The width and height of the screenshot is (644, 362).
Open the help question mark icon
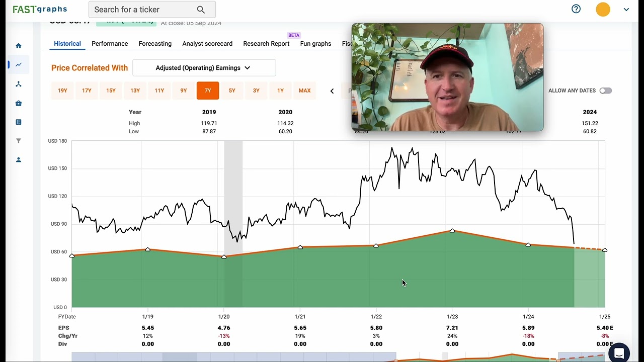pos(576,9)
